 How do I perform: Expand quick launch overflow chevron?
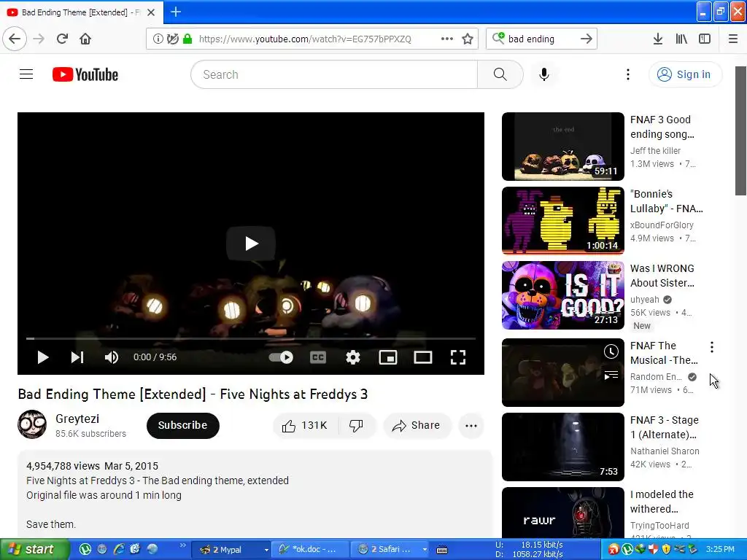pos(182,545)
